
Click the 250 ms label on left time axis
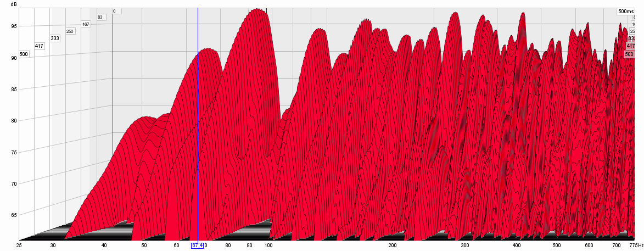pyautogui.click(x=70, y=31)
